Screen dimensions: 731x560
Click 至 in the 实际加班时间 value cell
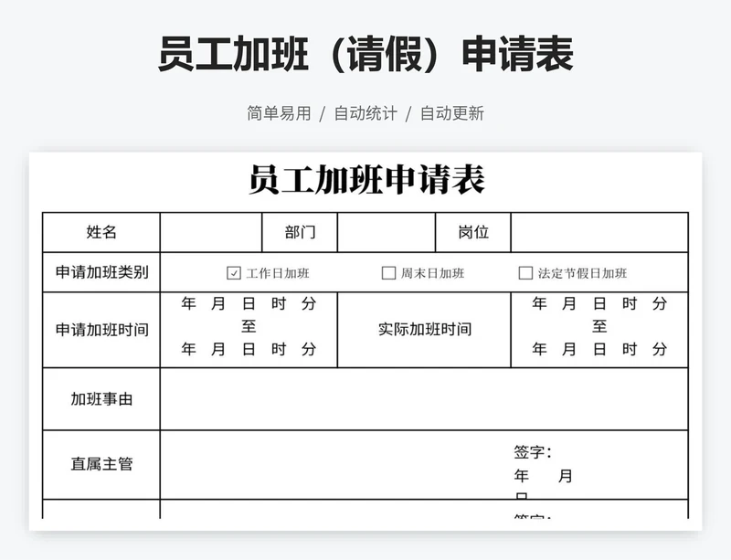point(599,326)
